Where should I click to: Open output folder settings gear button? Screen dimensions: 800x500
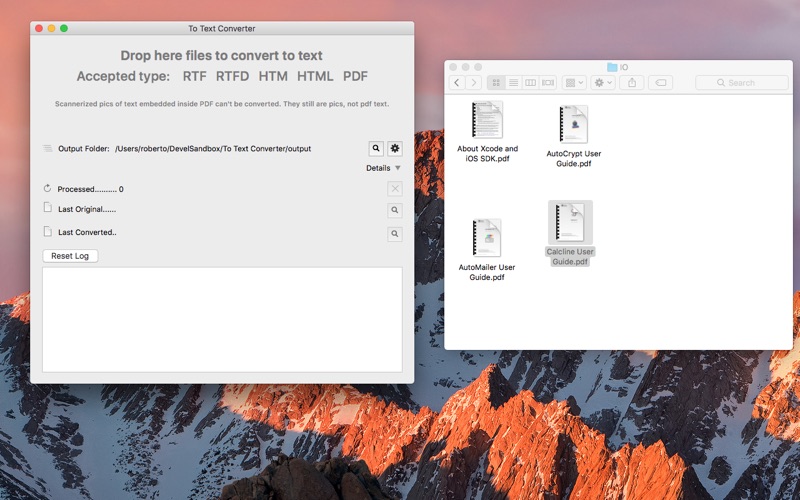tap(395, 148)
